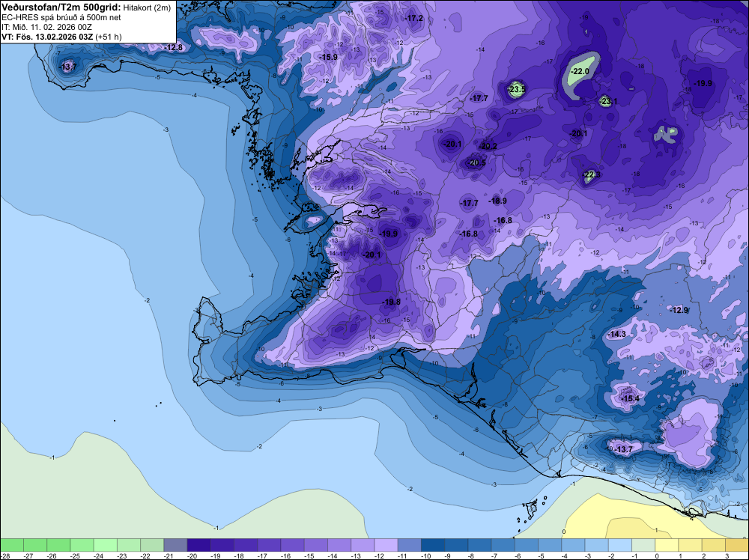Click the -1 pale green legend swatch
749x560 pixels.
point(643,545)
